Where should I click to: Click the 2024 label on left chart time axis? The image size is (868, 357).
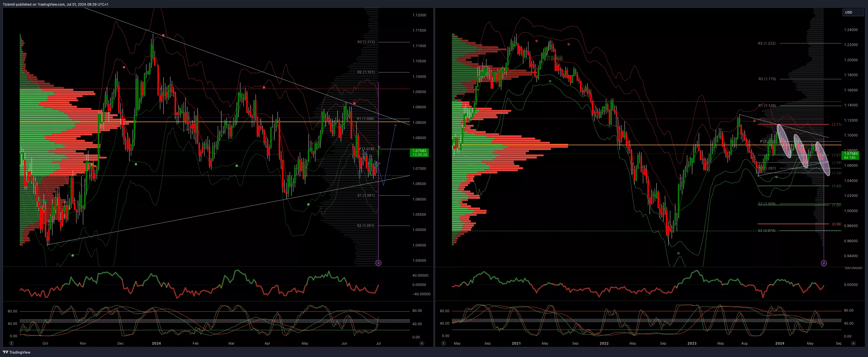(x=156, y=343)
